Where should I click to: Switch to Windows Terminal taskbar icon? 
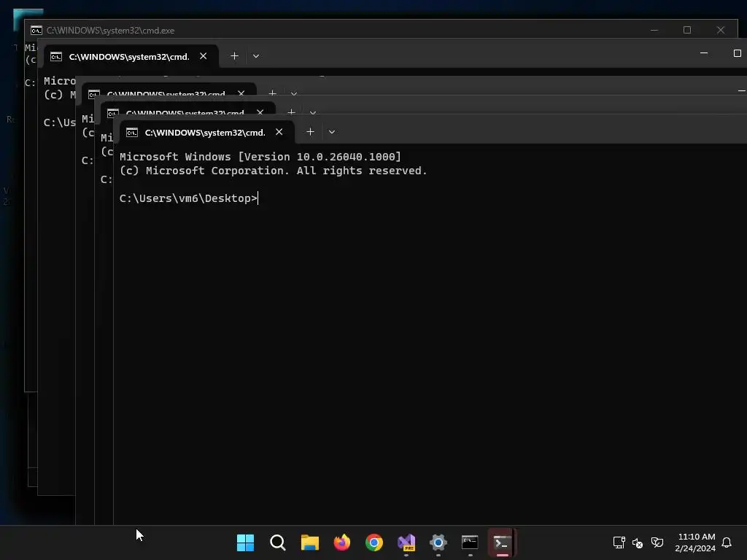coord(502,542)
